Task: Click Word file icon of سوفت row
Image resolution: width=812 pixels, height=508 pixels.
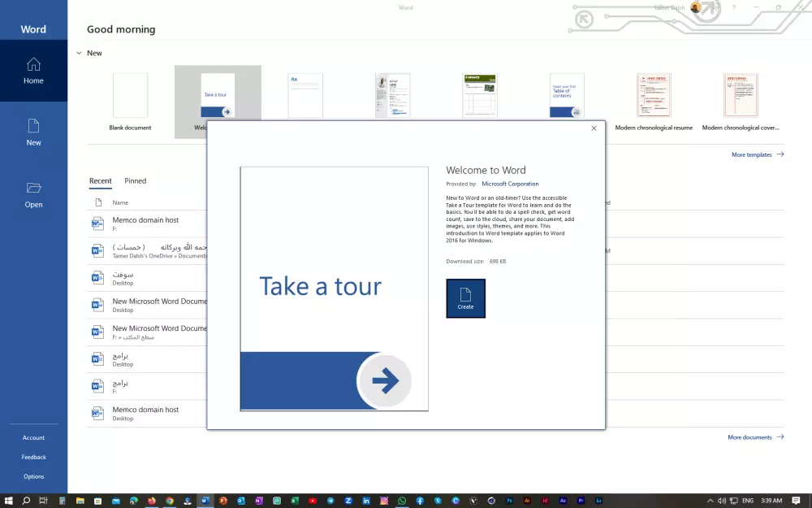Action: pyautogui.click(x=97, y=278)
